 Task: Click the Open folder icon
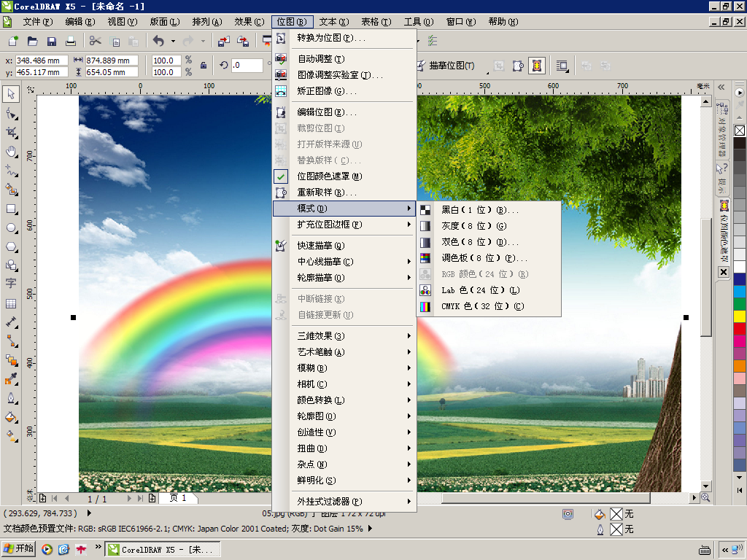click(32, 42)
